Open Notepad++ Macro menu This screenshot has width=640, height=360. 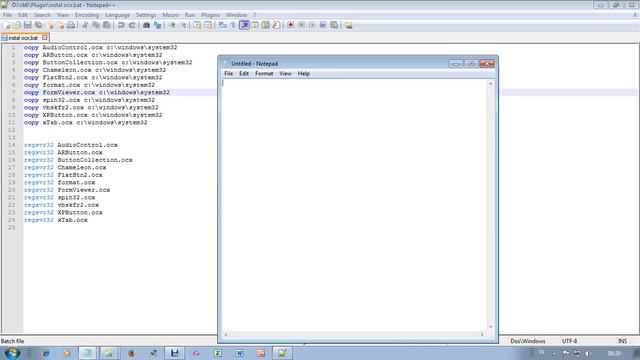(171, 15)
